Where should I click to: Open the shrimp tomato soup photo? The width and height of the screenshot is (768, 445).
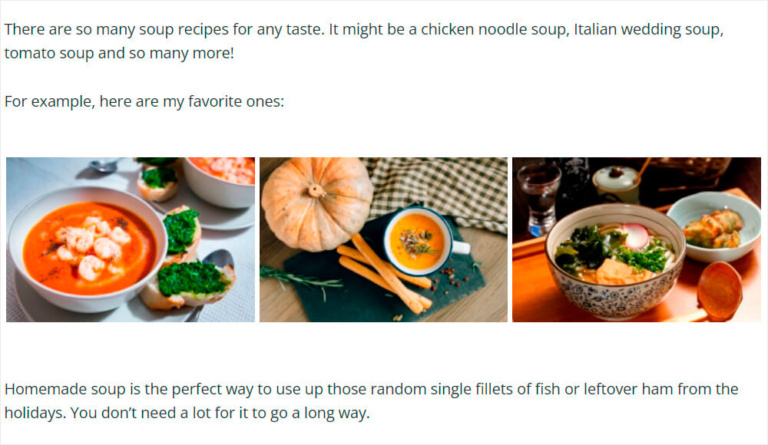click(x=130, y=240)
